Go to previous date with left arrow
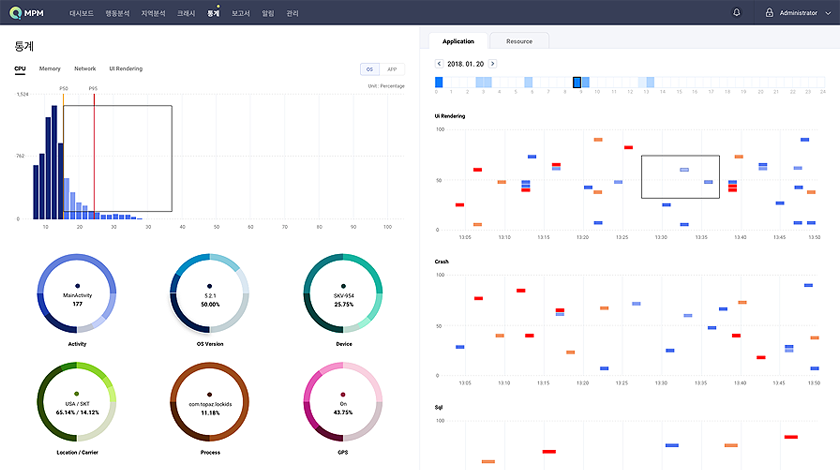840x470 pixels. [439, 63]
